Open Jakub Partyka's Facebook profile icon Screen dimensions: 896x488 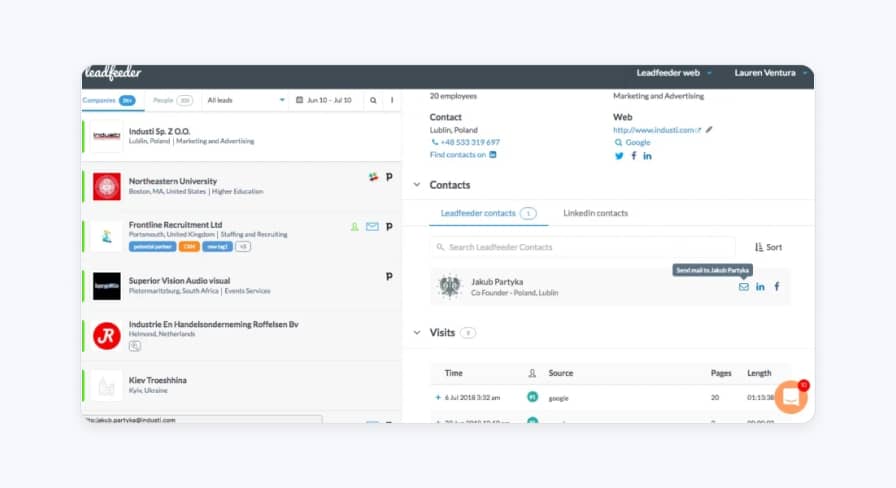coord(777,287)
